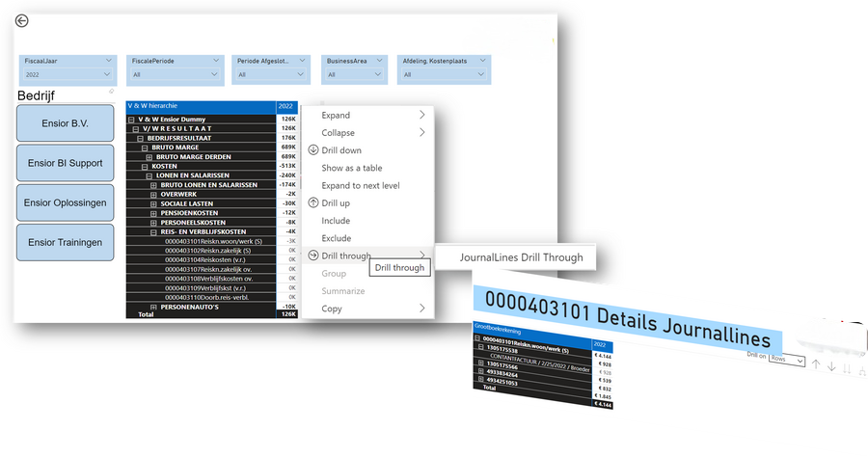Screen dimensions: 868x457
Task: Expand the OVERWERK row
Action: tap(153, 194)
